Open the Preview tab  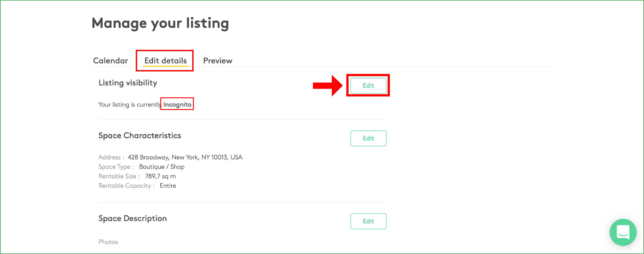point(217,61)
